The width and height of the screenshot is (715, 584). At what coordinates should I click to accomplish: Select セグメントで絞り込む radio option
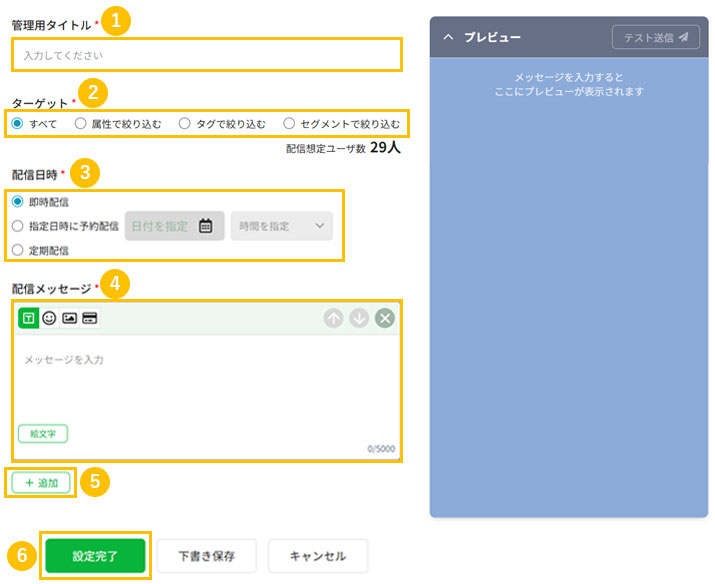(x=289, y=124)
